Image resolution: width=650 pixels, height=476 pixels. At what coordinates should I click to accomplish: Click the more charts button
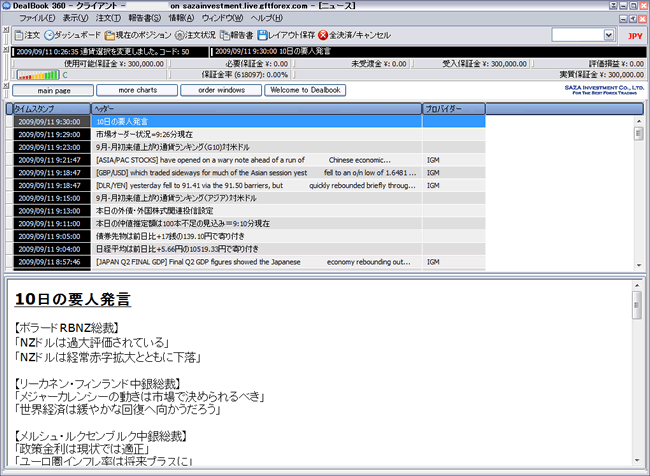pyautogui.click(x=137, y=90)
